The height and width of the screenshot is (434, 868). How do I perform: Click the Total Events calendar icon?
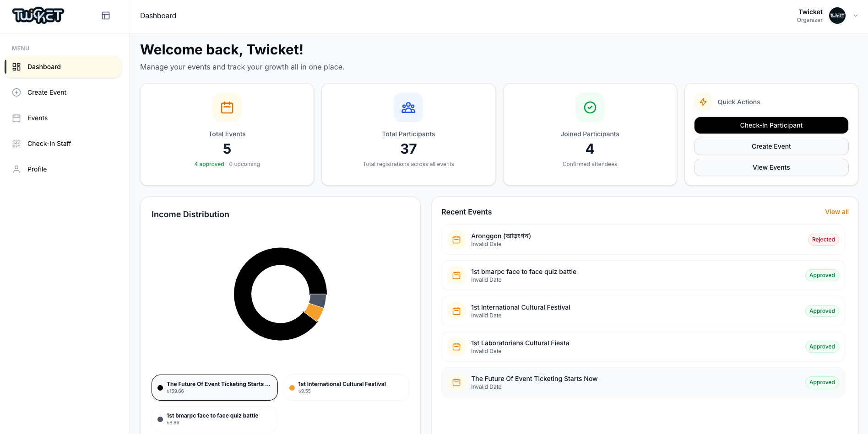[x=227, y=107]
